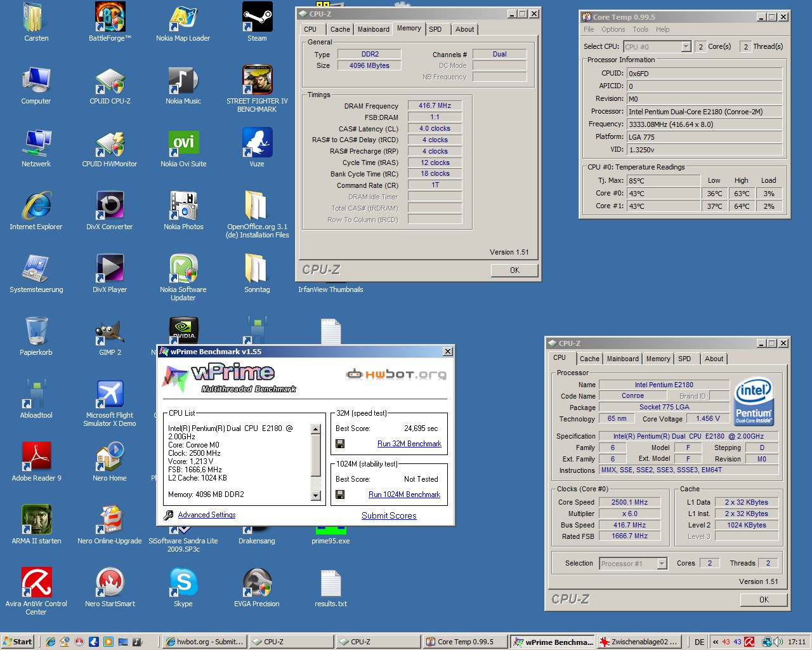Screen dimensions: 812x650
Task: Click the floppy save icon for 1024M score
Action: (x=340, y=494)
